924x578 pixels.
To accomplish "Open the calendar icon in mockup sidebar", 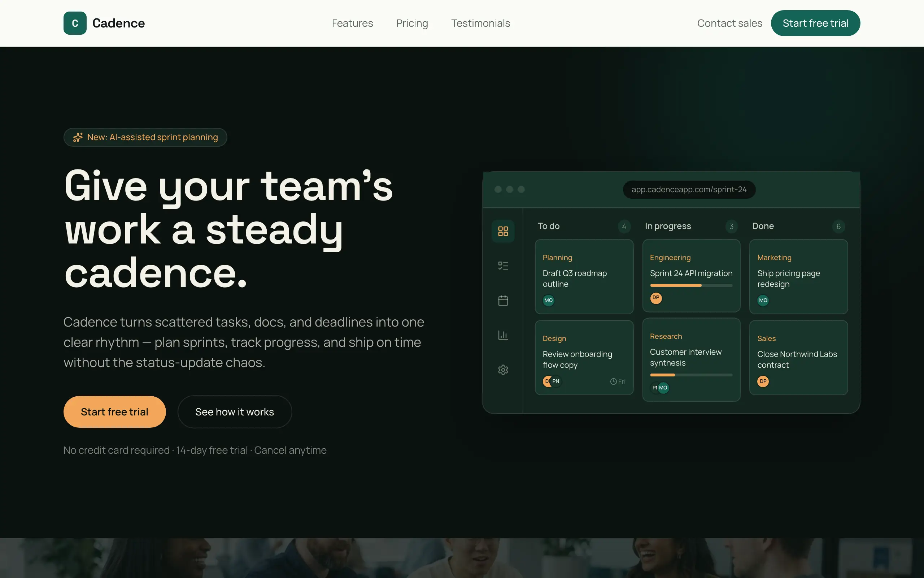I will coord(503,301).
